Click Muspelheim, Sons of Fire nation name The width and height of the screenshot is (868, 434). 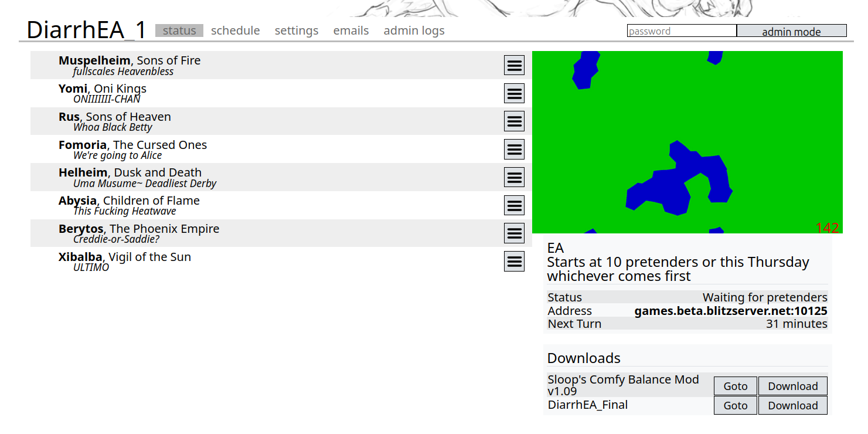tap(130, 60)
